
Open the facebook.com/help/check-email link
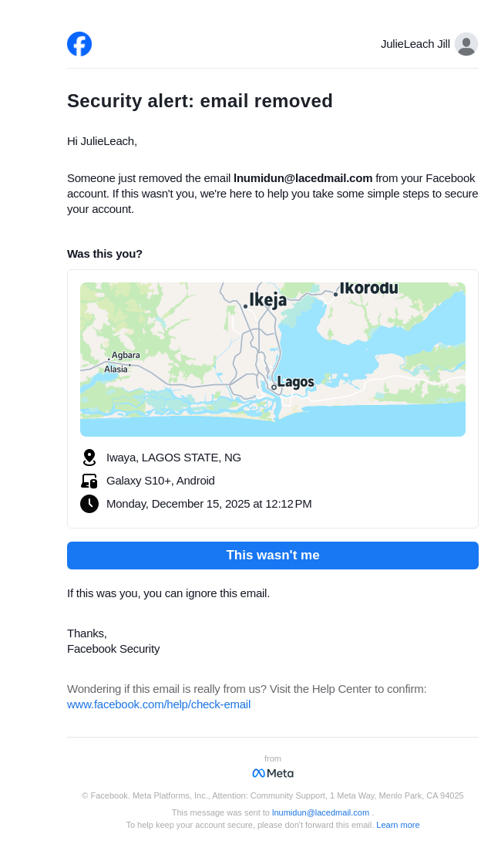[x=159, y=704]
